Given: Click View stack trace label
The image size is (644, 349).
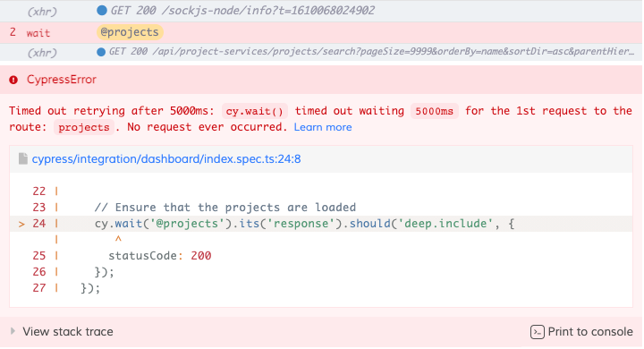Looking at the screenshot, I should click(x=68, y=332).
